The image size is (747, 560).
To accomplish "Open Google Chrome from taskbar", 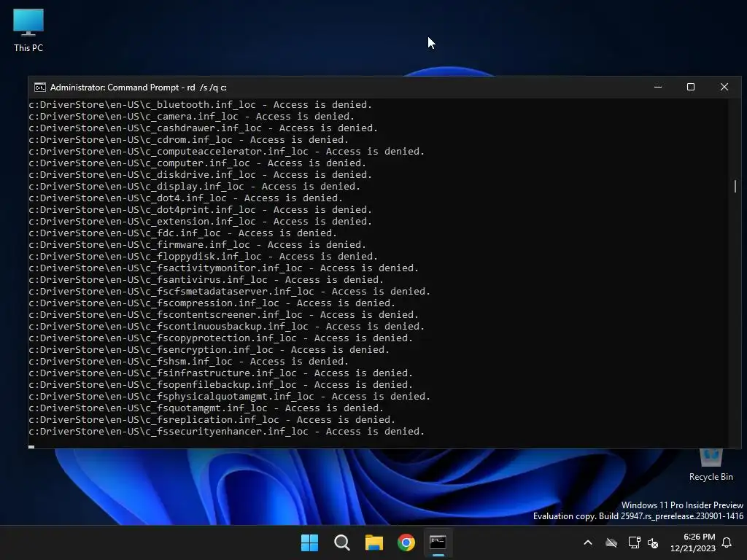I will 406,542.
